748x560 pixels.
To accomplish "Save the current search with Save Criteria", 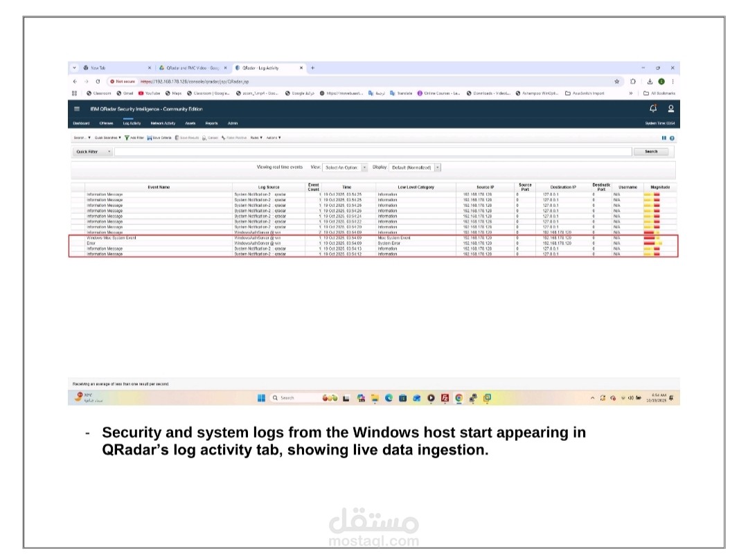I will click(x=159, y=138).
